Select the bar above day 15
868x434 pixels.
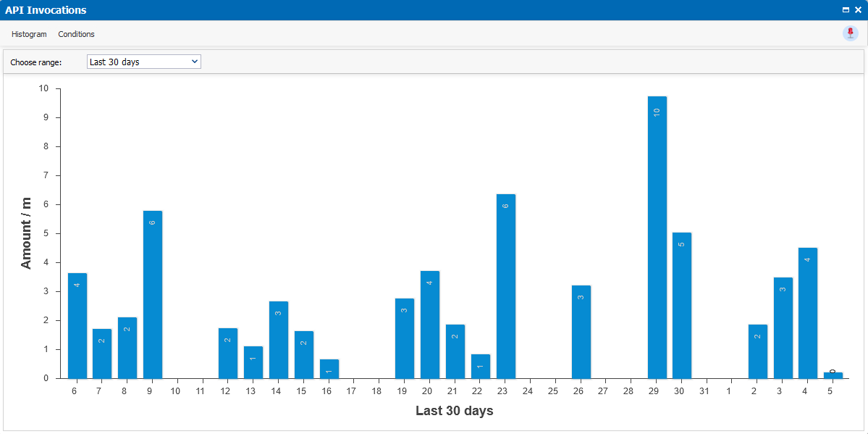point(304,354)
